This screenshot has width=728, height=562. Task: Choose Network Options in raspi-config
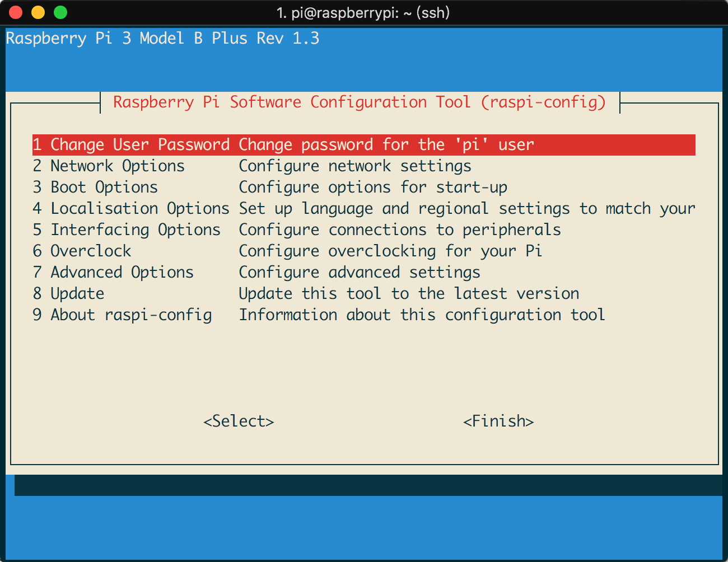[x=108, y=166]
